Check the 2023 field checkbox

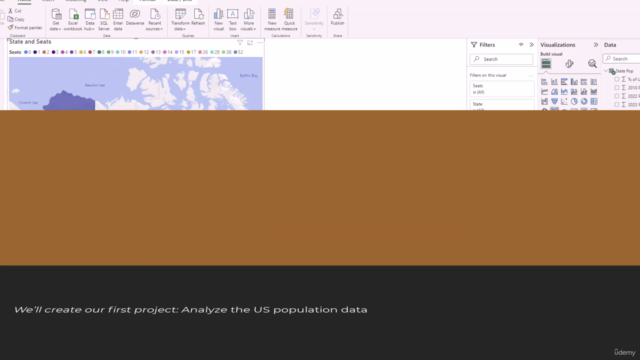tap(616, 104)
